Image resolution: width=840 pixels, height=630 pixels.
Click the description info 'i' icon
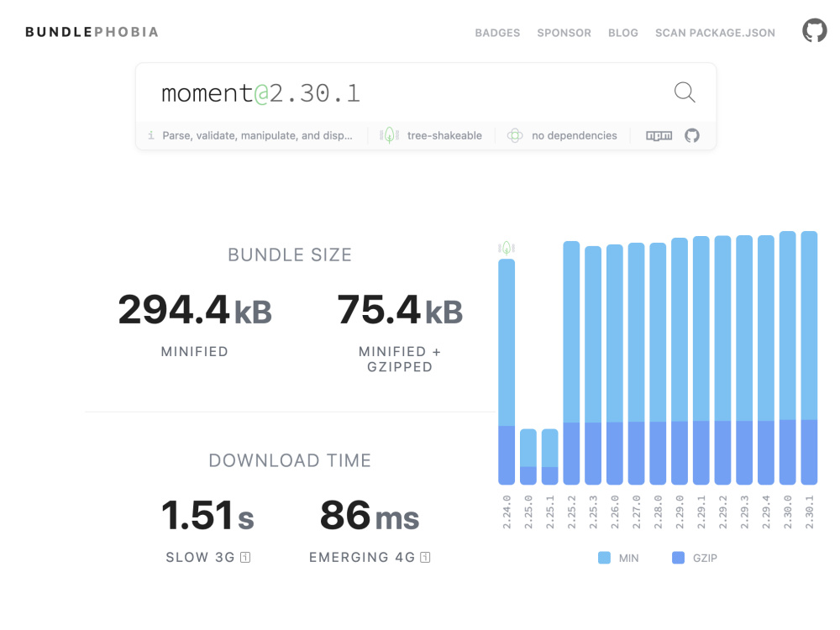(x=151, y=135)
